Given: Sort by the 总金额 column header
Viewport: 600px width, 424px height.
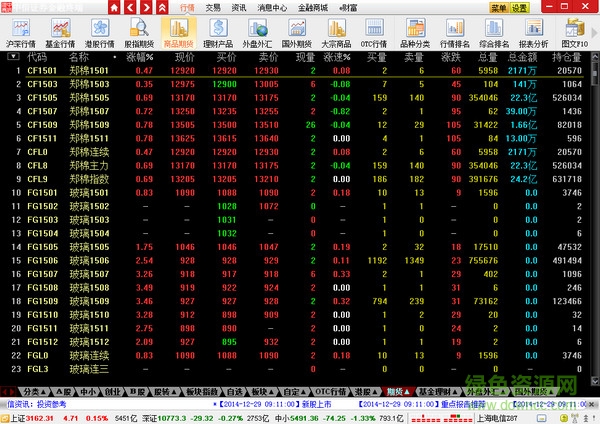Looking at the screenshot, I should [x=523, y=57].
